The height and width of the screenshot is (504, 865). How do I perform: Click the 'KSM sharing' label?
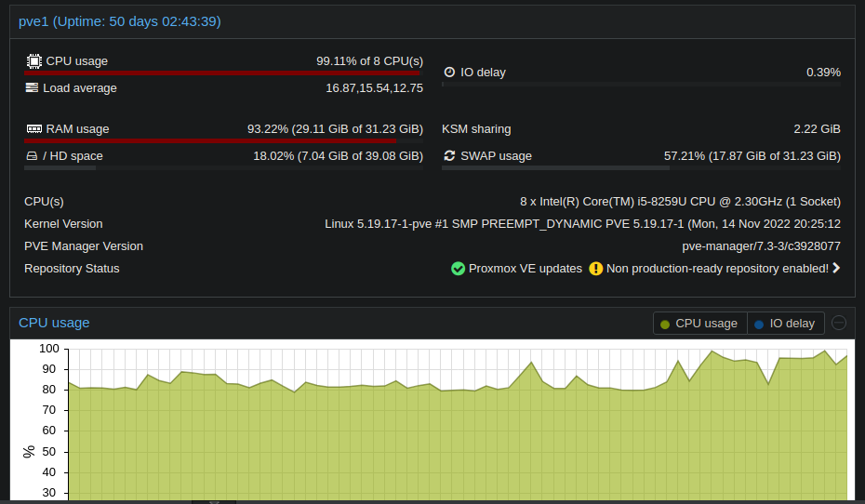click(x=476, y=129)
